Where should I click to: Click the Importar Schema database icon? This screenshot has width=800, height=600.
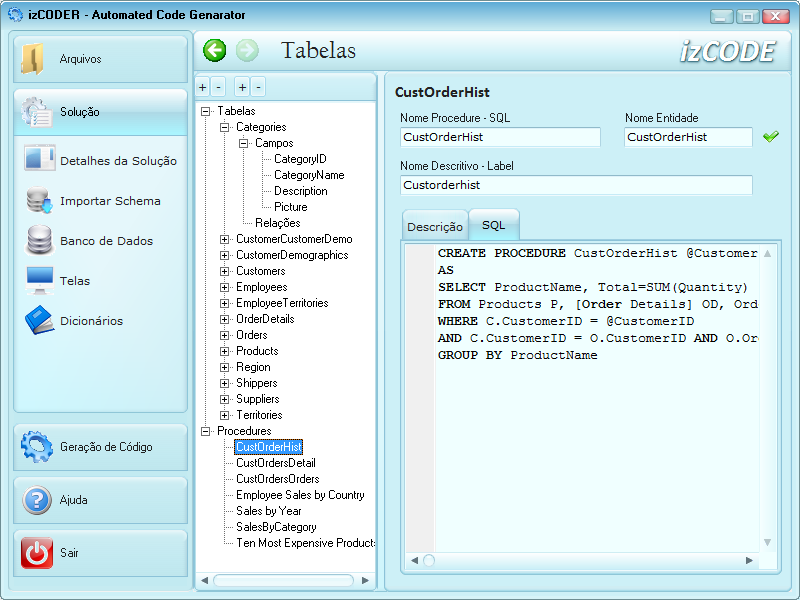39,200
